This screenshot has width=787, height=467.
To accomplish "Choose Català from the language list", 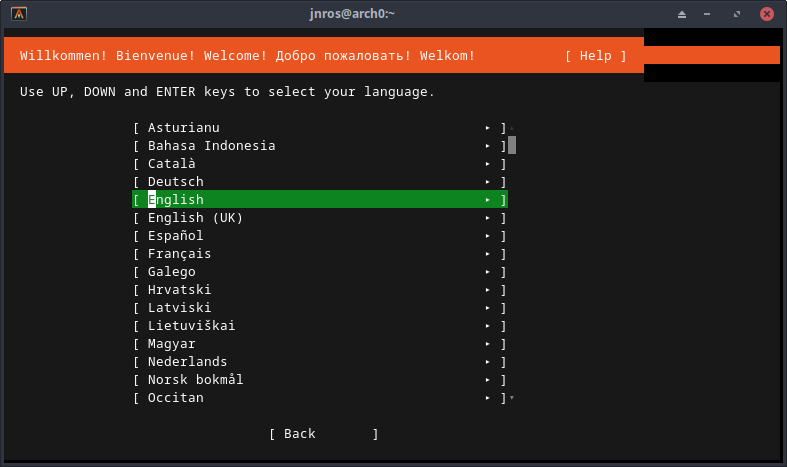I will [x=320, y=164].
